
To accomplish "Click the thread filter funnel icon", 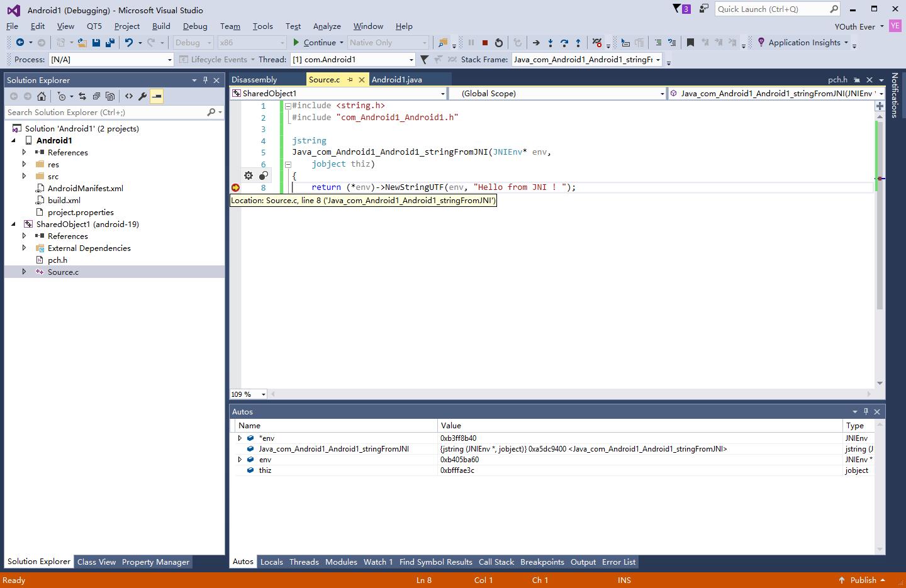I will [x=425, y=59].
